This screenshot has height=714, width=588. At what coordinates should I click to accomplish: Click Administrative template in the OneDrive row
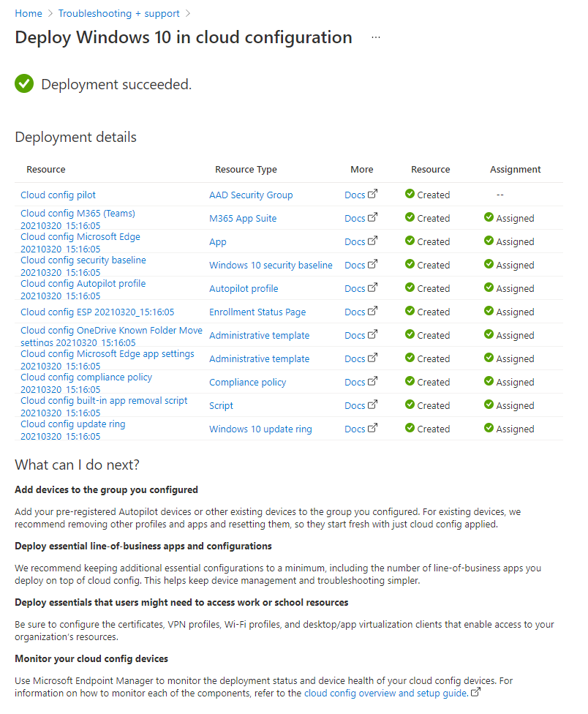259,335
